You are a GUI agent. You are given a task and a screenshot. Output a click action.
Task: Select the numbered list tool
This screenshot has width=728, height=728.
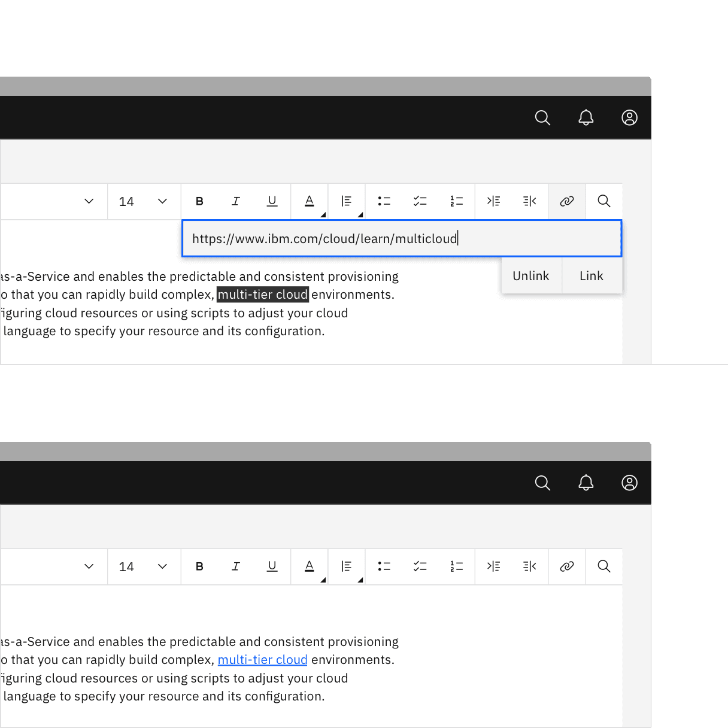pos(456,201)
